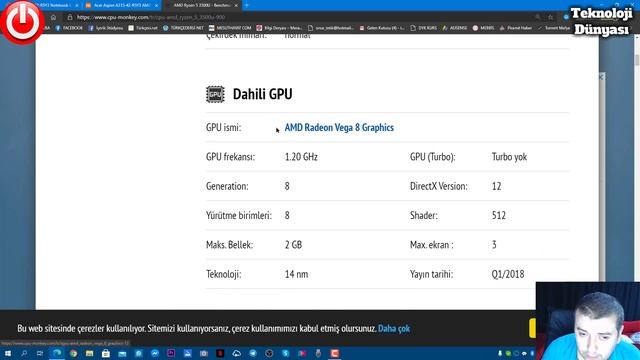Screen dimensions: 640x360
Task: Click the Maks. Bellek value 2 GB
Action: (293, 245)
